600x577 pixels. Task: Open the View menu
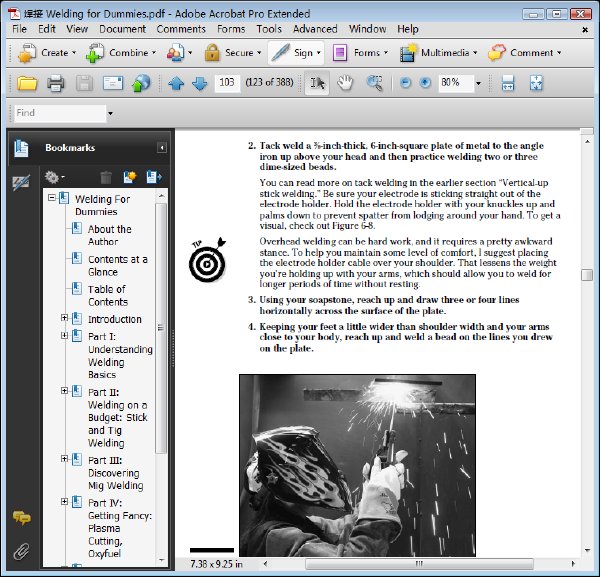tap(77, 29)
